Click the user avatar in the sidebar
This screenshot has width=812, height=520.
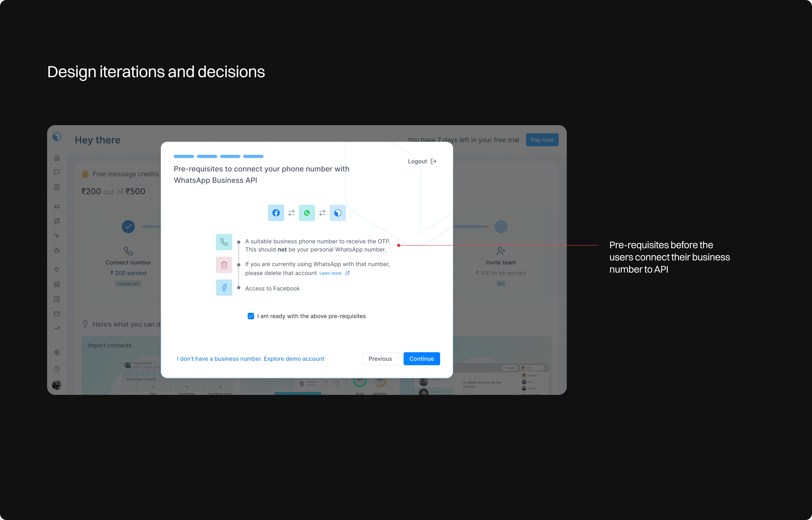(x=57, y=385)
